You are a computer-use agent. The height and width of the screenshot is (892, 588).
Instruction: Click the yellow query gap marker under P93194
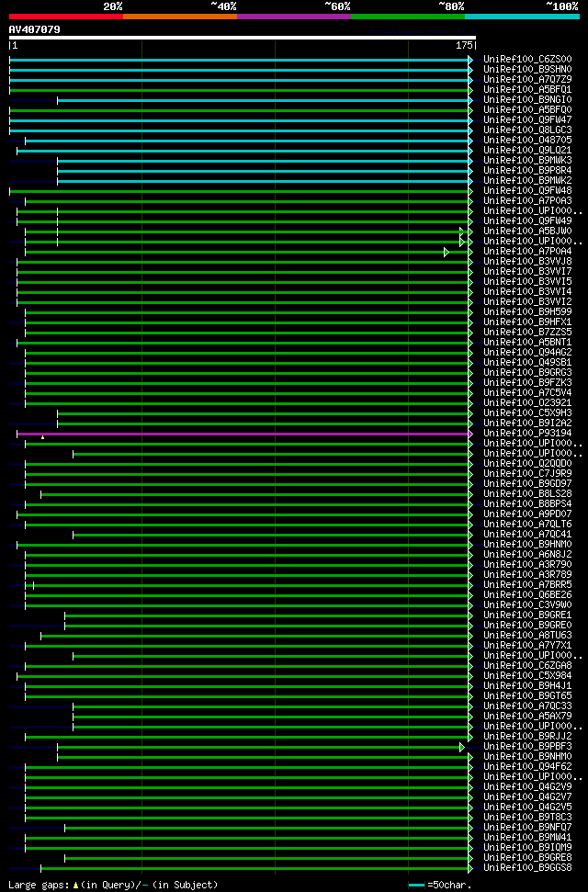(x=42, y=437)
